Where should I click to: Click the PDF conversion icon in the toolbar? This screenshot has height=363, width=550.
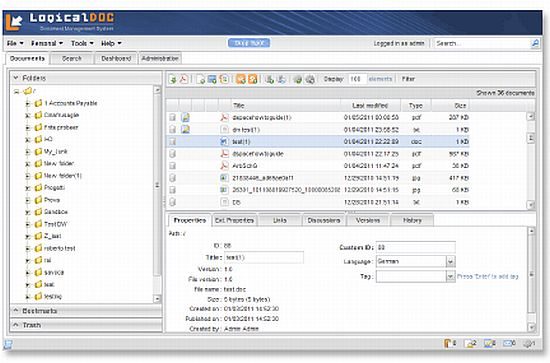pos(183,79)
